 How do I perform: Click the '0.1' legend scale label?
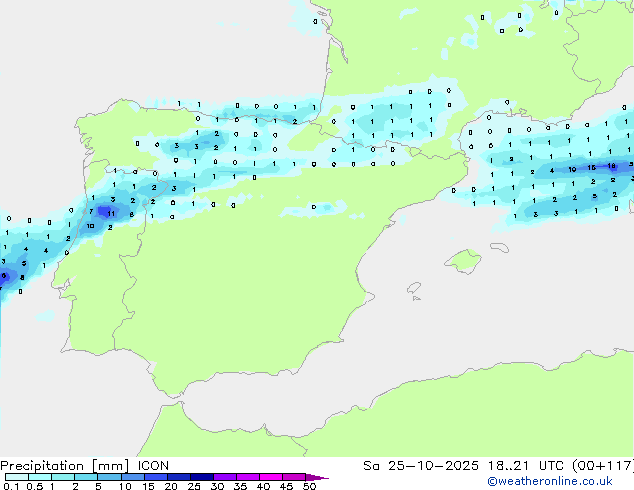pyautogui.click(x=11, y=486)
